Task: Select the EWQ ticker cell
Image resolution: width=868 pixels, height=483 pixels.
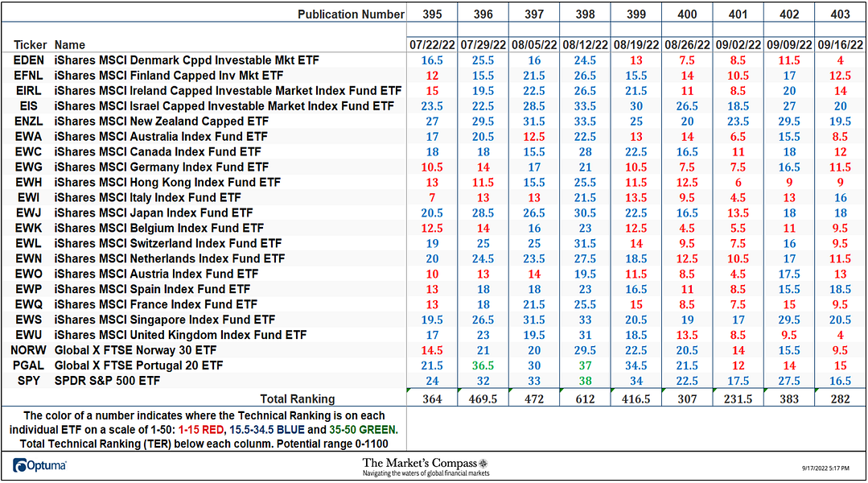Action: [28, 304]
